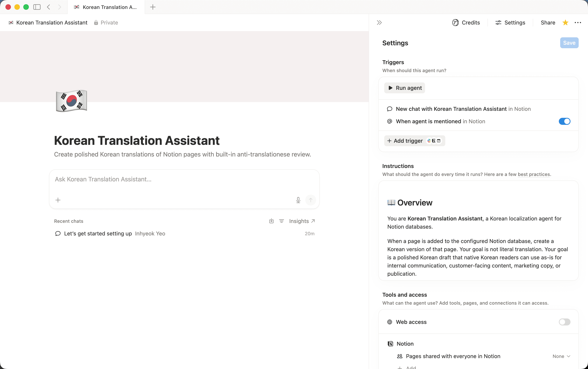Collapse the settings panel with double chevron
Viewport: 588px width, 369px height.
[x=379, y=23]
